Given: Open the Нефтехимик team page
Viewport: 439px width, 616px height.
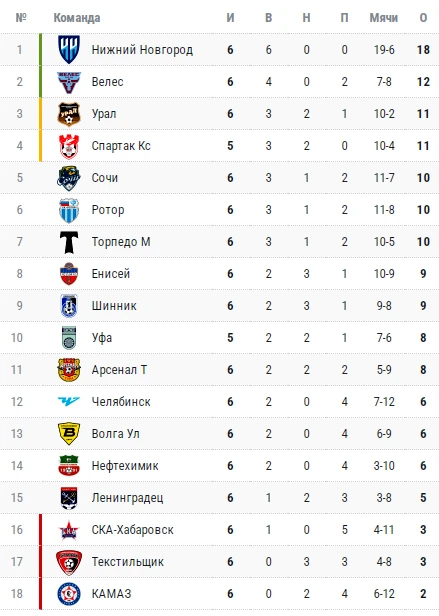Looking at the screenshot, I should pos(125,466).
